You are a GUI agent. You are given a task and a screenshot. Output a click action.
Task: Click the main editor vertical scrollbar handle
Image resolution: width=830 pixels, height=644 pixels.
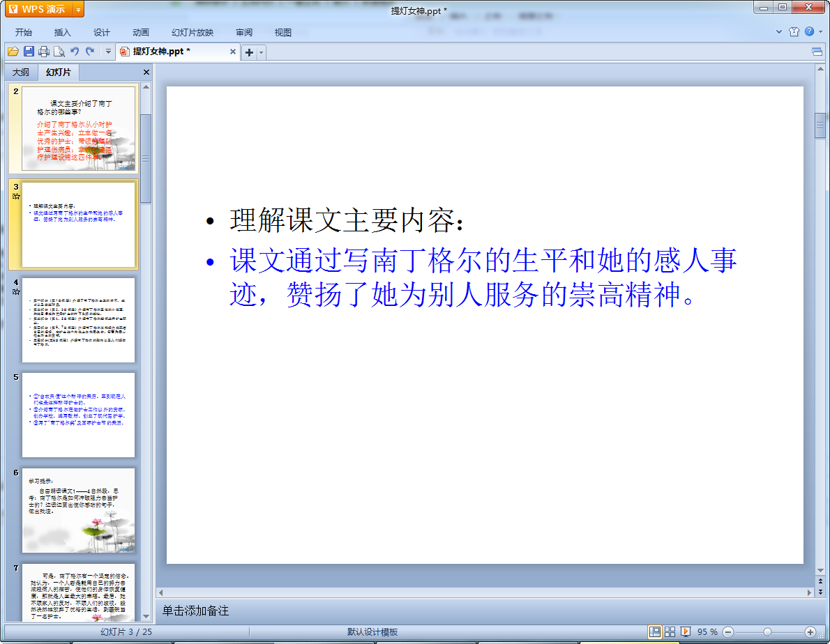[x=820, y=125]
